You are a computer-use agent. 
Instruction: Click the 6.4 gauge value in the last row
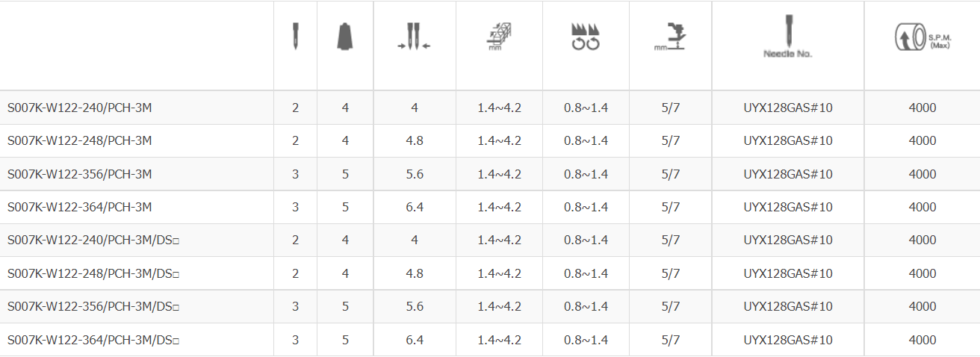[x=415, y=340]
